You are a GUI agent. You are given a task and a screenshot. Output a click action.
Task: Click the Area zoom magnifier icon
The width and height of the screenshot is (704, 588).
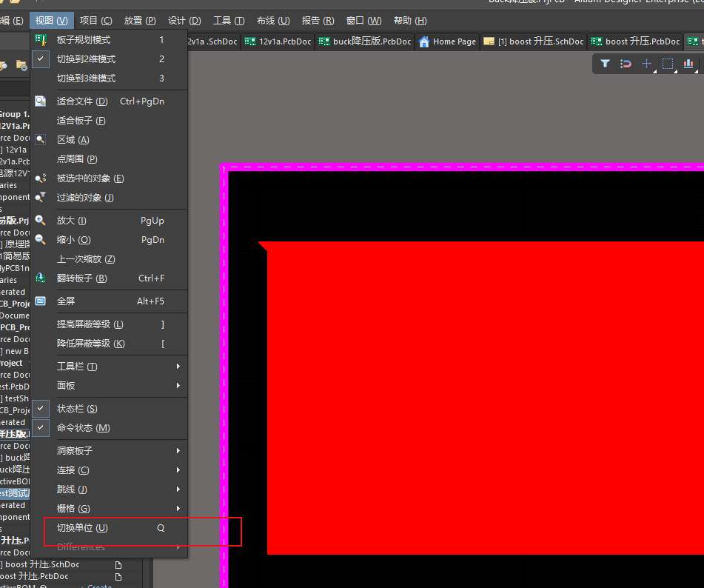coord(41,140)
